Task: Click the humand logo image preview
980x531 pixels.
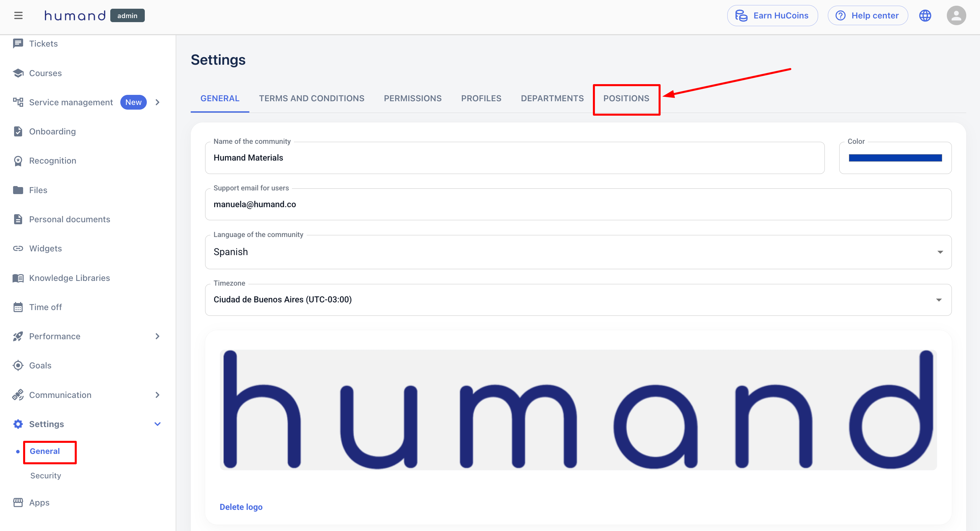Action: pos(578,410)
